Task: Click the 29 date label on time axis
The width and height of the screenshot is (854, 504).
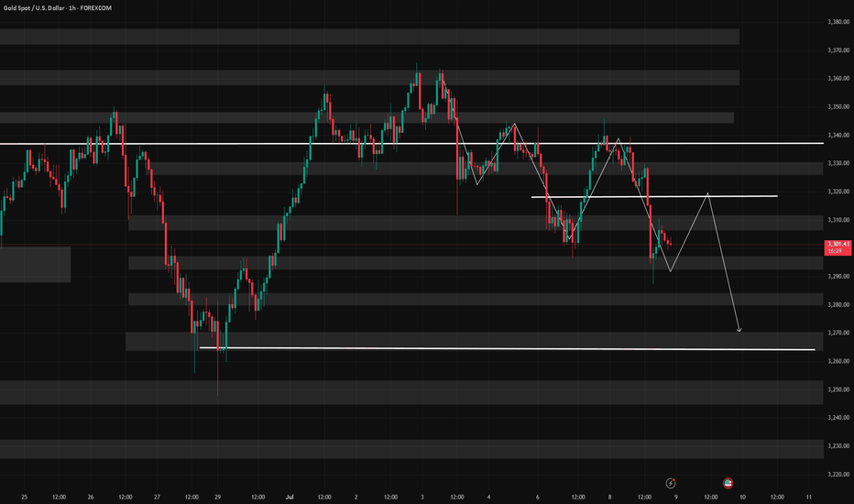Action: tap(217, 497)
